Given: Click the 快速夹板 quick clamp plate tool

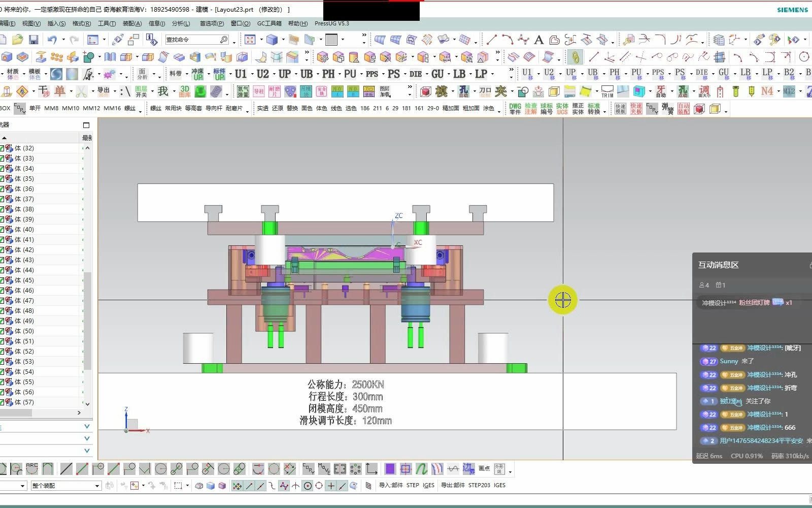Looking at the screenshot, I should coord(636,108).
